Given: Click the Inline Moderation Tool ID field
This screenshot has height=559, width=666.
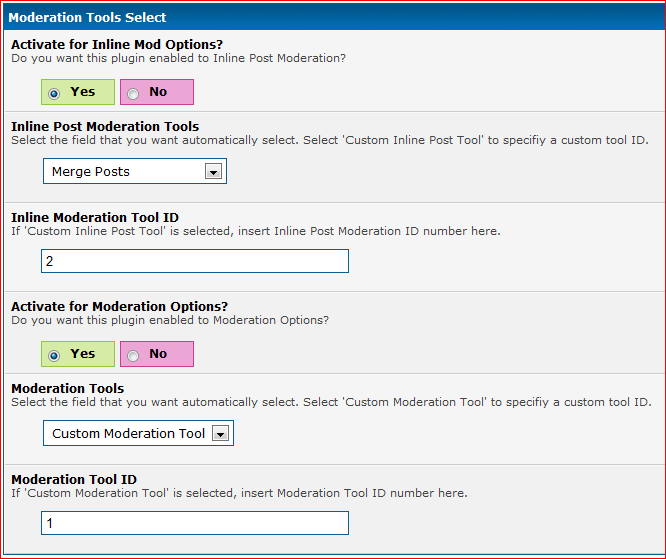Looking at the screenshot, I should [195, 261].
